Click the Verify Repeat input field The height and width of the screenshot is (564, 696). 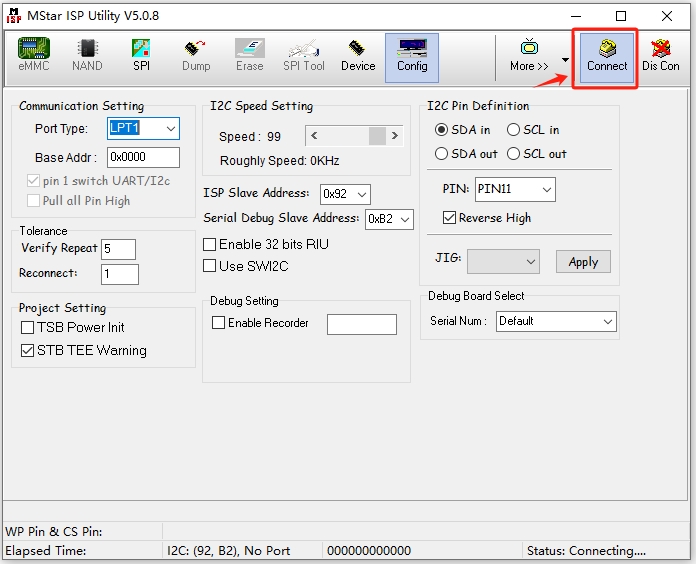119,249
